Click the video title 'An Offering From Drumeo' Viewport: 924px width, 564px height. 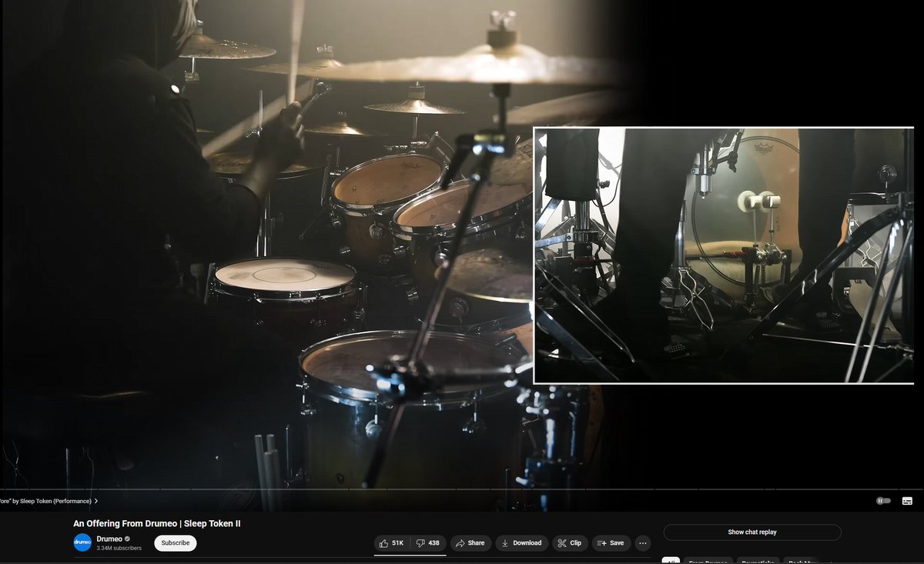click(157, 523)
